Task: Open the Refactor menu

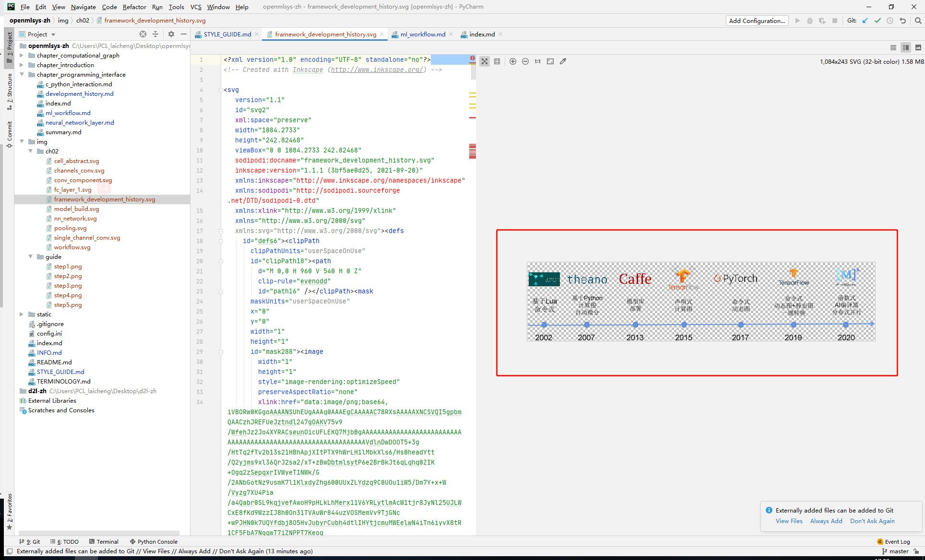Action: [x=134, y=7]
